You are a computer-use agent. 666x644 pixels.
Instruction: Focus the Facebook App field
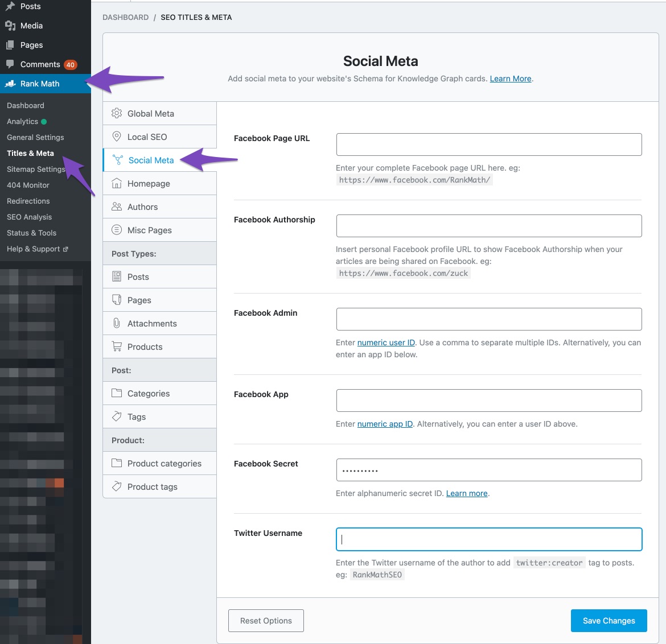(x=489, y=401)
